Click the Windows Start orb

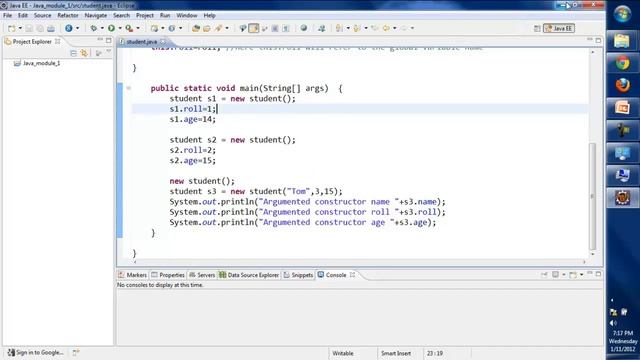[x=622, y=15]
